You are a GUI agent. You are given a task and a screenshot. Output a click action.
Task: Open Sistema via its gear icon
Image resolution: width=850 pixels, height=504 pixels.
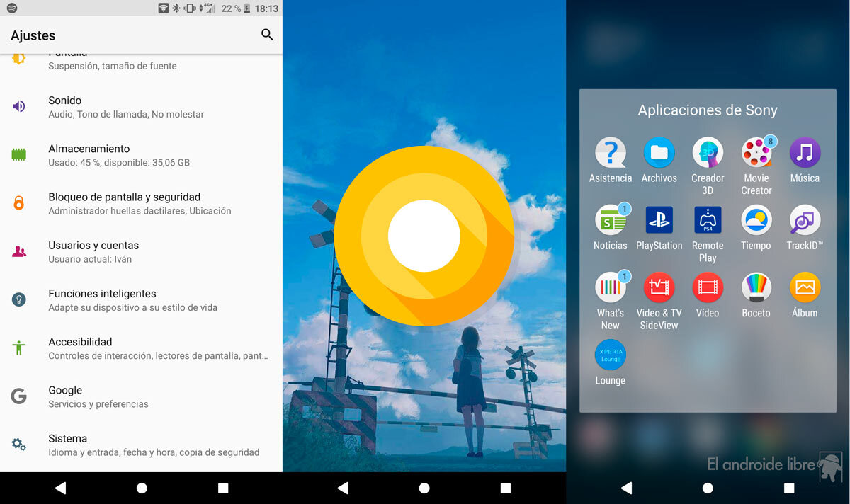point(19,445)
